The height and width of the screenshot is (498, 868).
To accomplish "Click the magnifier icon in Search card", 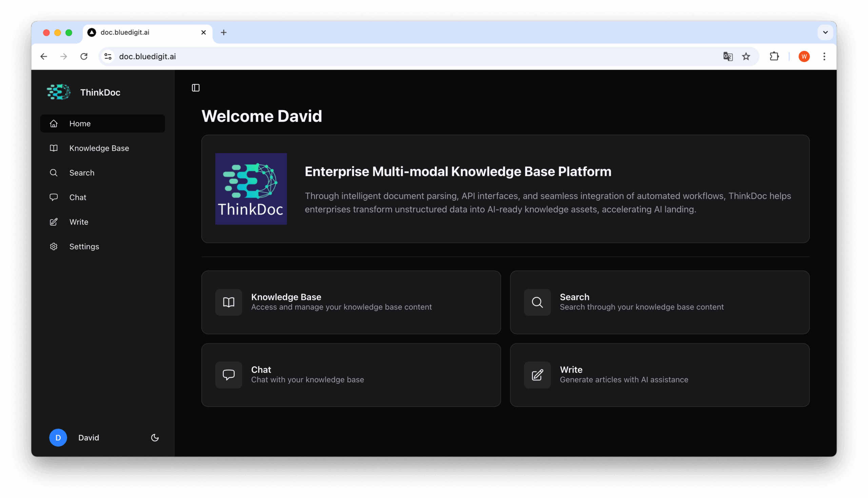I will click(537, 302).
